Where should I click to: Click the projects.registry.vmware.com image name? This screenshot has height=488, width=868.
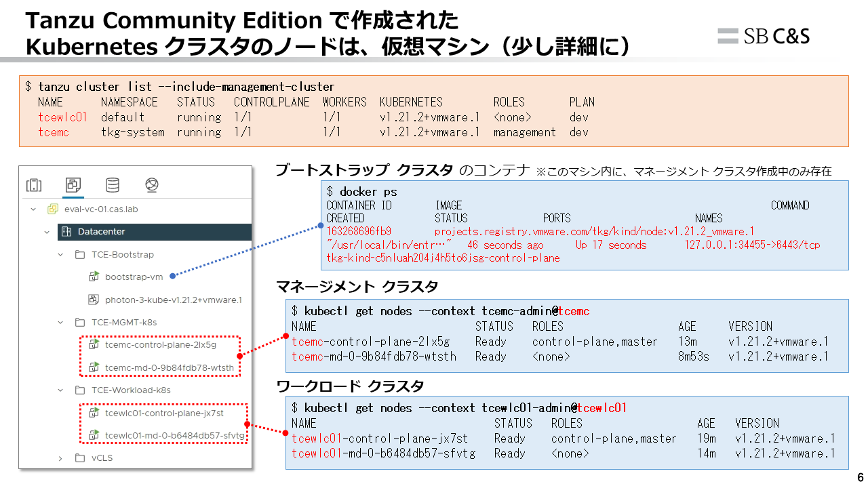(x=595, y=231)
